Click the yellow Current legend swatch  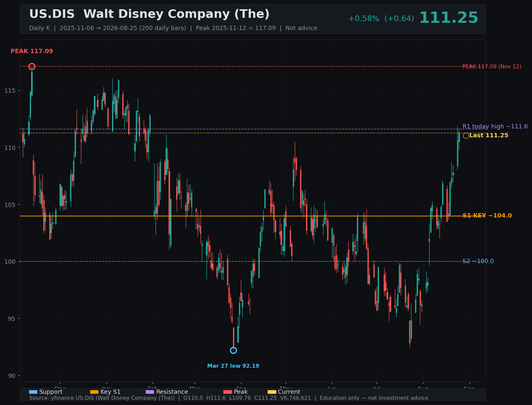click(x=272, y=392)
